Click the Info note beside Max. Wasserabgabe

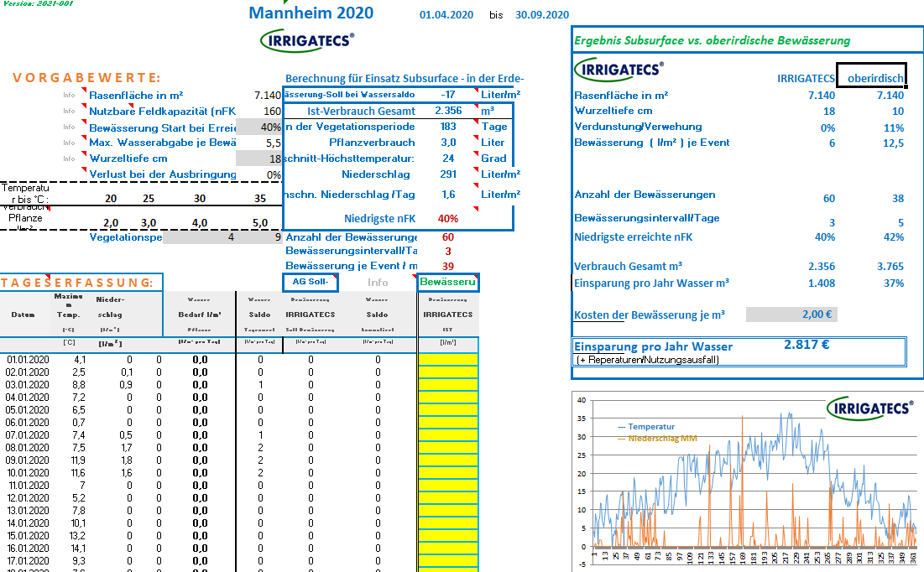[70, 143]
